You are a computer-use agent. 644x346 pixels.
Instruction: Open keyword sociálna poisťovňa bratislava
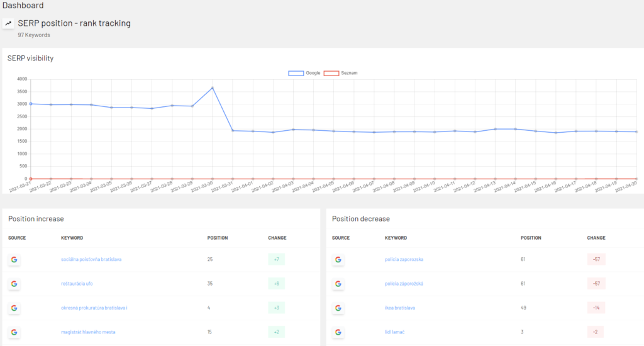91,260
